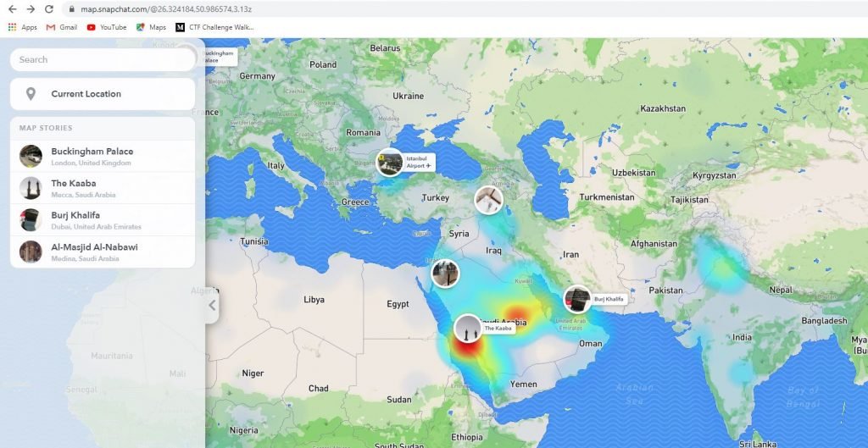Click the location pin icon
This screenshot has width=868, height=448.
pyautogui.click(x=31, y=94)
